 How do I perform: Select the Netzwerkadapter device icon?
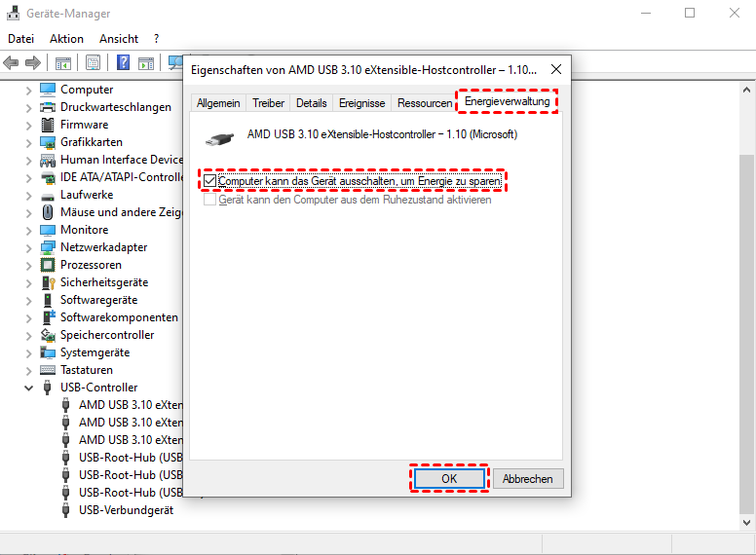coord(48,247)
